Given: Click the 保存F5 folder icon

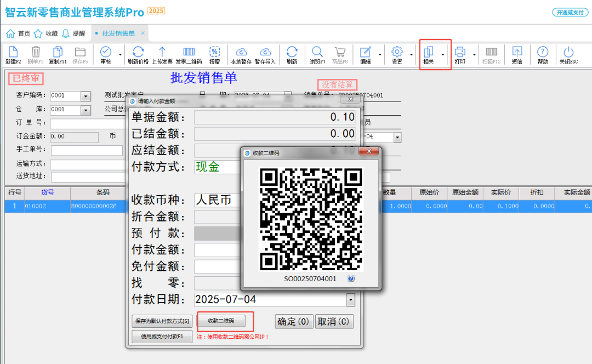Looking at the screenshot, I should 80,52.
